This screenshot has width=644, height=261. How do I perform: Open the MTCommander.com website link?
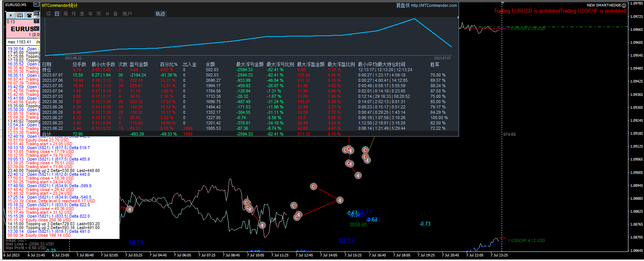(x=434, y=5)
